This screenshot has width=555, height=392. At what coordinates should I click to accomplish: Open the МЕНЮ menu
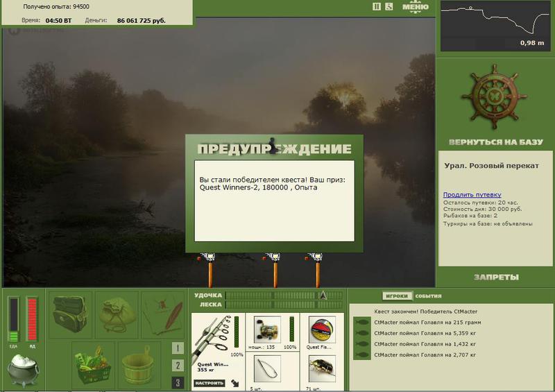click(x=415, y=7)
